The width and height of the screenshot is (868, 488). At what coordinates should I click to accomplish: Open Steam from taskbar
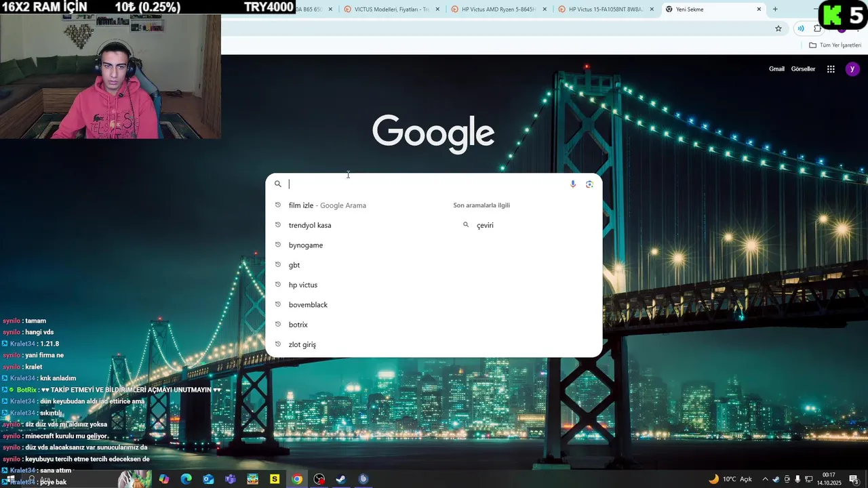click(341, 479)
